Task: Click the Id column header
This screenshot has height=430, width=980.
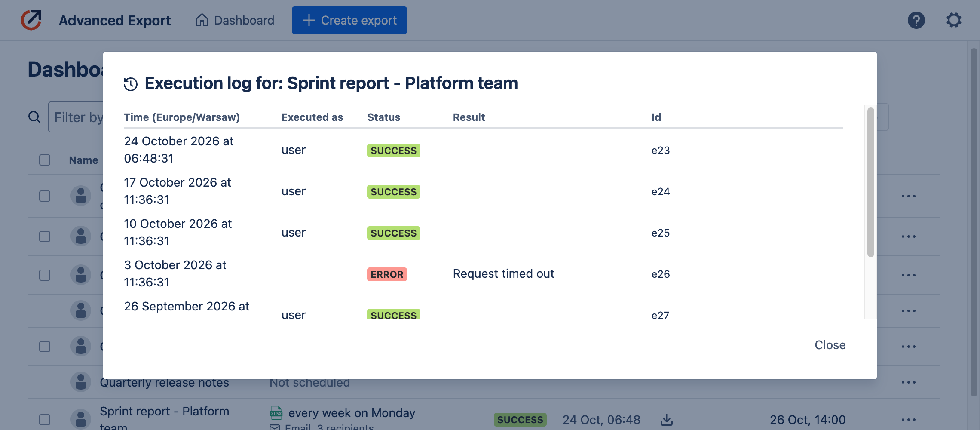Action: [656, 117]
